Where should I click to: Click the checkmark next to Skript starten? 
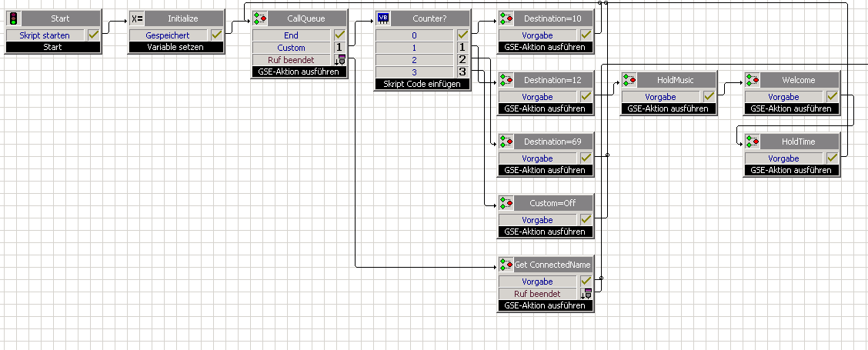pos(94,35)
